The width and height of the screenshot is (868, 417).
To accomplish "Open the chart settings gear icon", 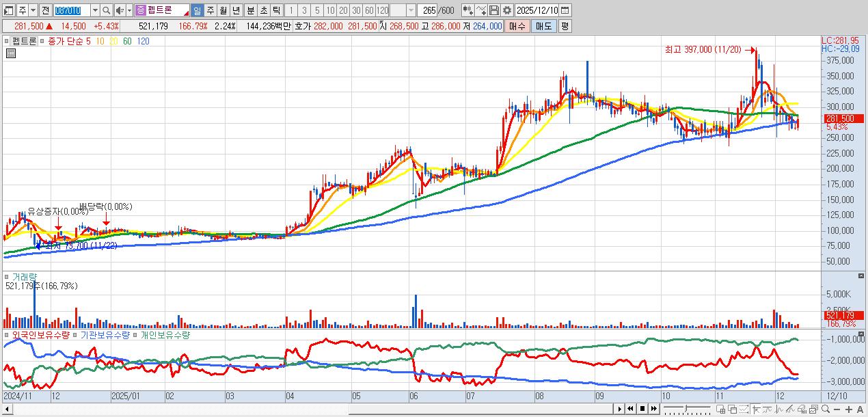I will click(x=506, y=10).
